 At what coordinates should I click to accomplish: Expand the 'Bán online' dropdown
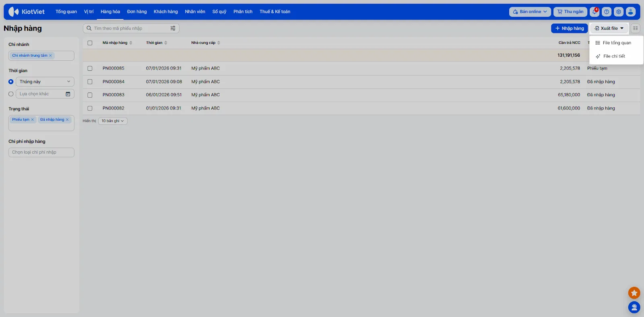click(530, 12)
